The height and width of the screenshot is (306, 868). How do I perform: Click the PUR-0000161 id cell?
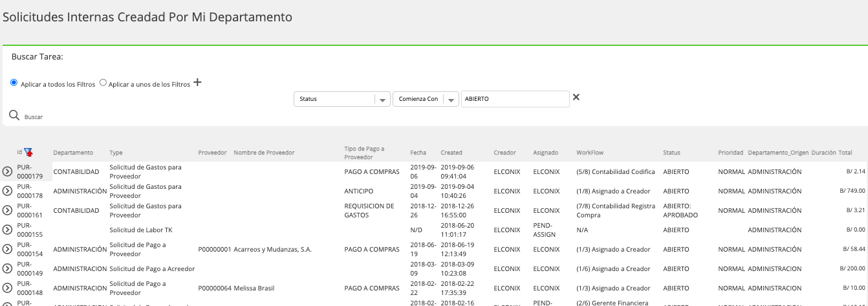coord(30,210)
